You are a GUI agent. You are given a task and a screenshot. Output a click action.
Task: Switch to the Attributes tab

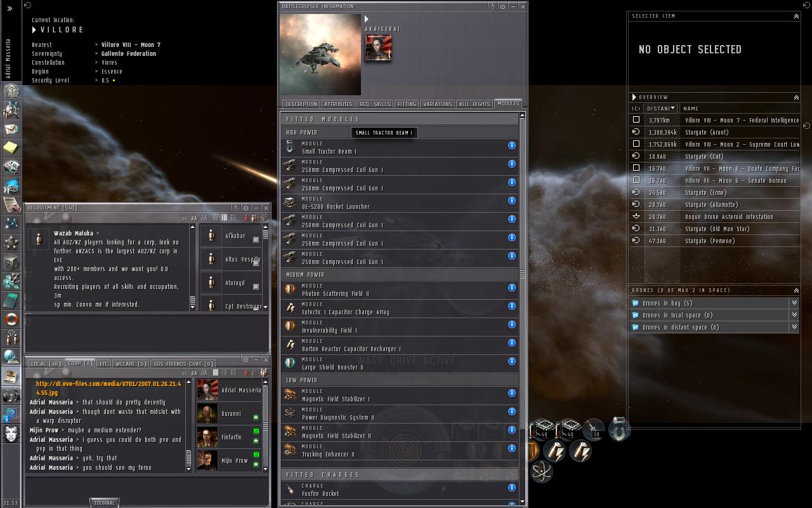pyautogui.click(x=338, y=104)
